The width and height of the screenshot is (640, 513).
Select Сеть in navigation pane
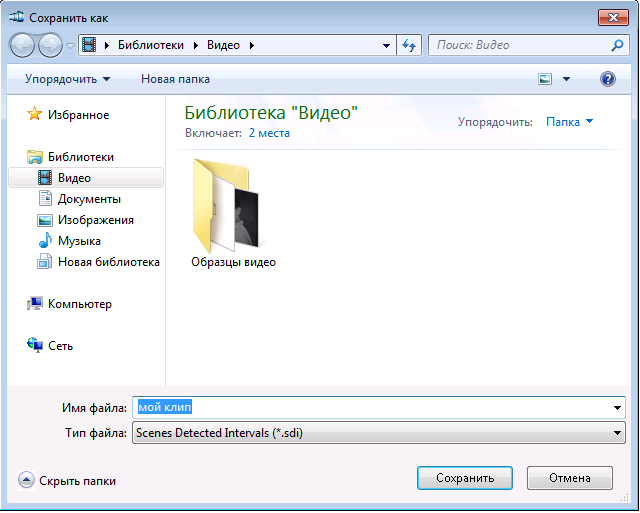(60, 346)
